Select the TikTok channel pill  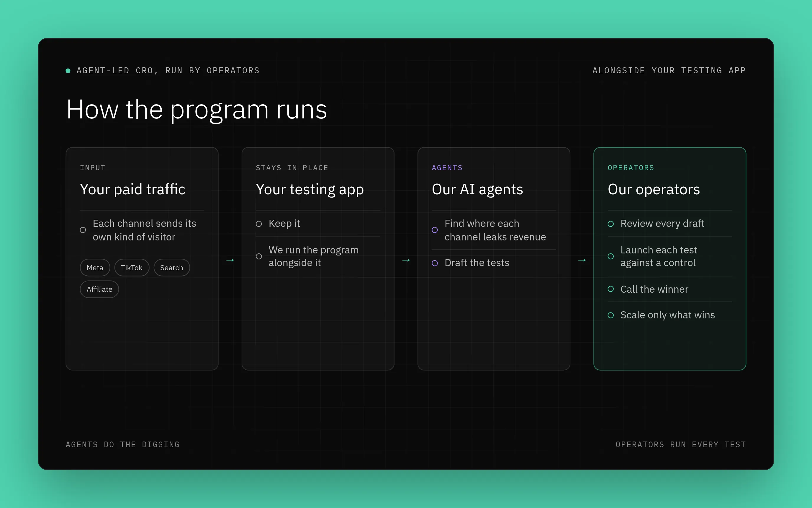click(x=132, y=268)
